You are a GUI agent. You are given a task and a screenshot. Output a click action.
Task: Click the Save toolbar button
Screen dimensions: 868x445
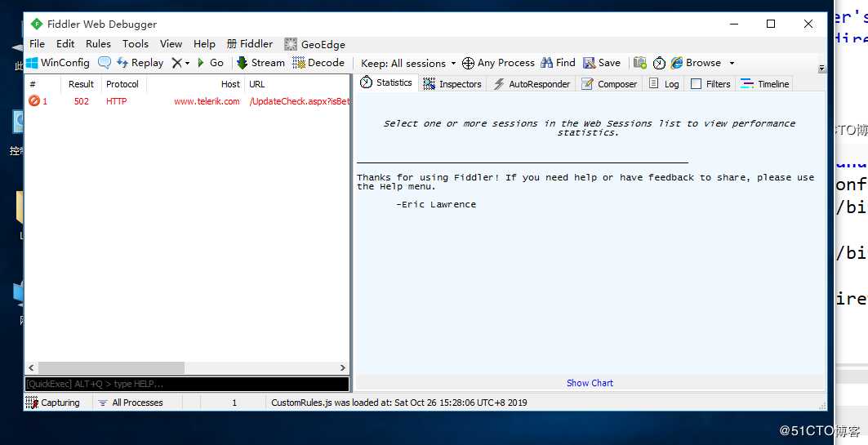[602, 63]
